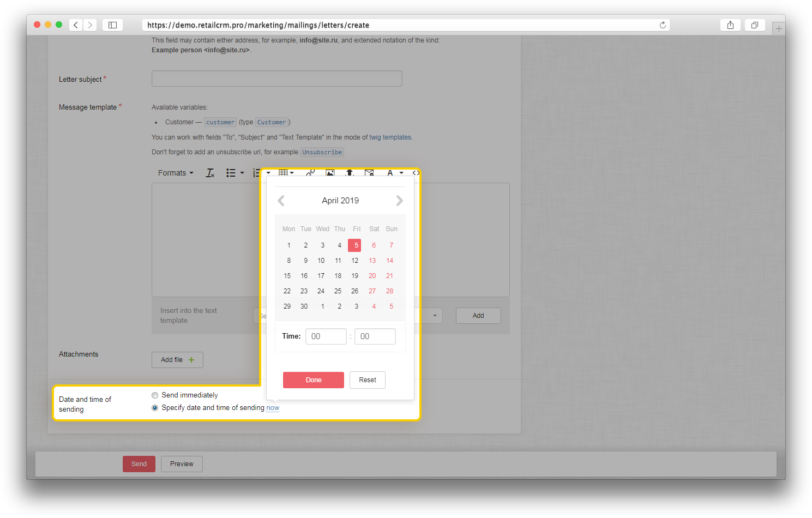Insert an image into the message
812x518 pixels.
pyautogui.click(x=330, y=172)
